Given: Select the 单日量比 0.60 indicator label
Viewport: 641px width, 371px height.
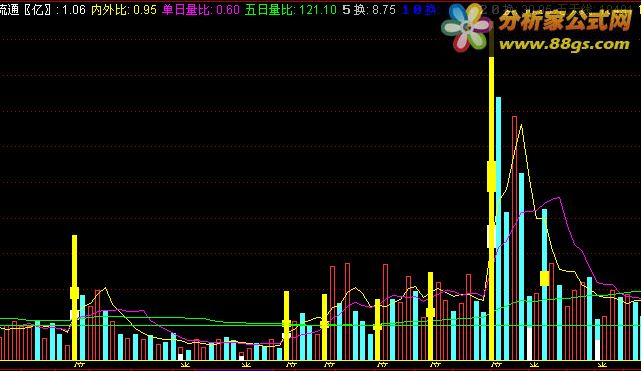Looking at the screenshot, I should (x=201, y=9).
